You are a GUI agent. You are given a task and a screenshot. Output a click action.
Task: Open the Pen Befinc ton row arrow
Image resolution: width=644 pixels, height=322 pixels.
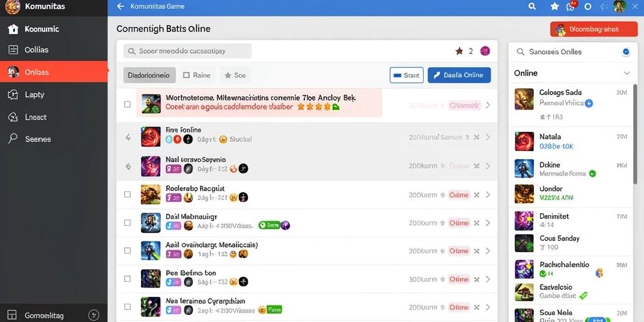pos(488,279)
